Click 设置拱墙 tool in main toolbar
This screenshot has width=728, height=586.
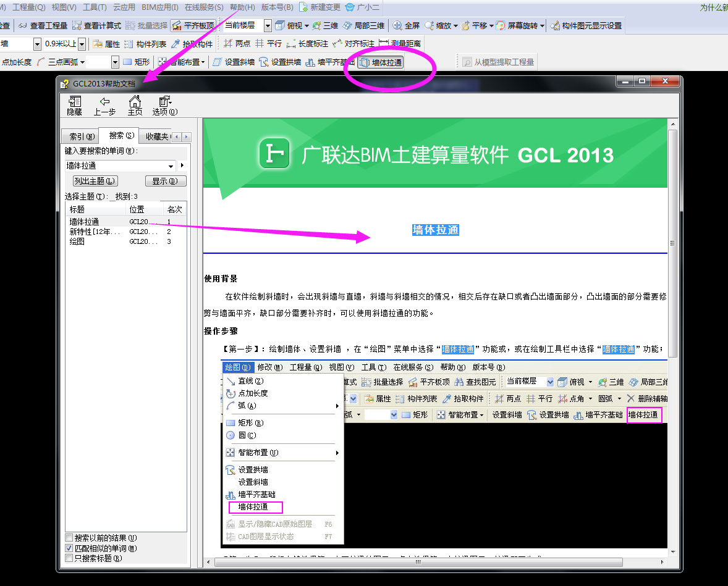click(x=280, y=62)
